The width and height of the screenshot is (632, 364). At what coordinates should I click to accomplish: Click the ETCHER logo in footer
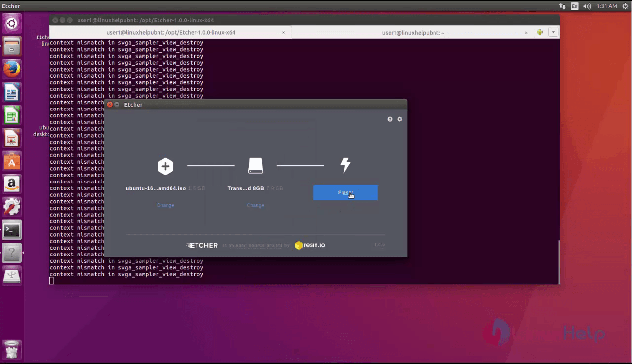[202, 245]
